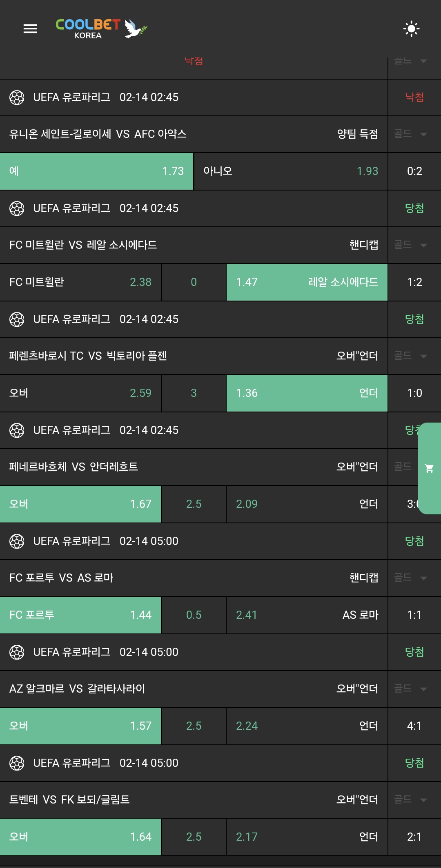Choose AS 로마 at 2.41 odds
Screen dimensions: 441x868
point(307,615)
